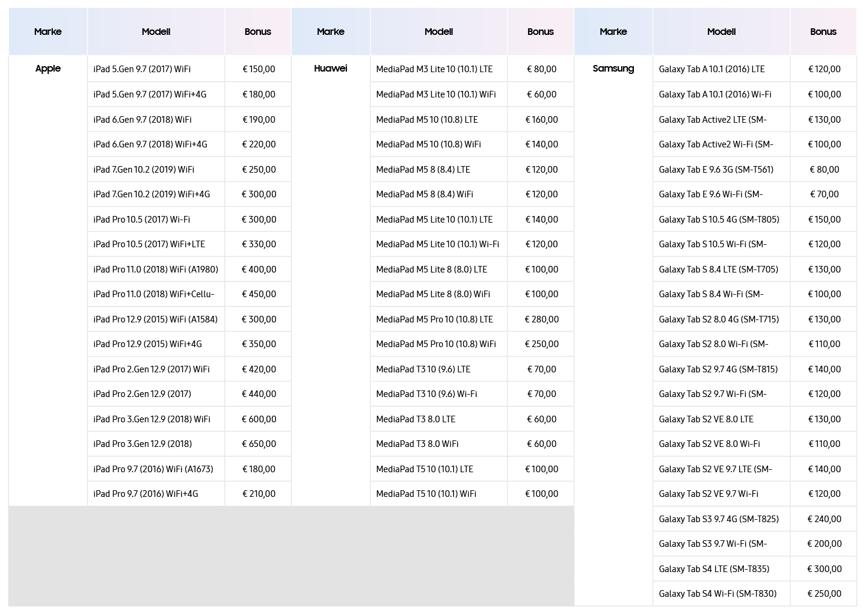Screen dimensions: 866x616
Task: Click the € 250,00 bonus for MediaPad M5 Pro WiFi
Action: (x=541, y=344)
